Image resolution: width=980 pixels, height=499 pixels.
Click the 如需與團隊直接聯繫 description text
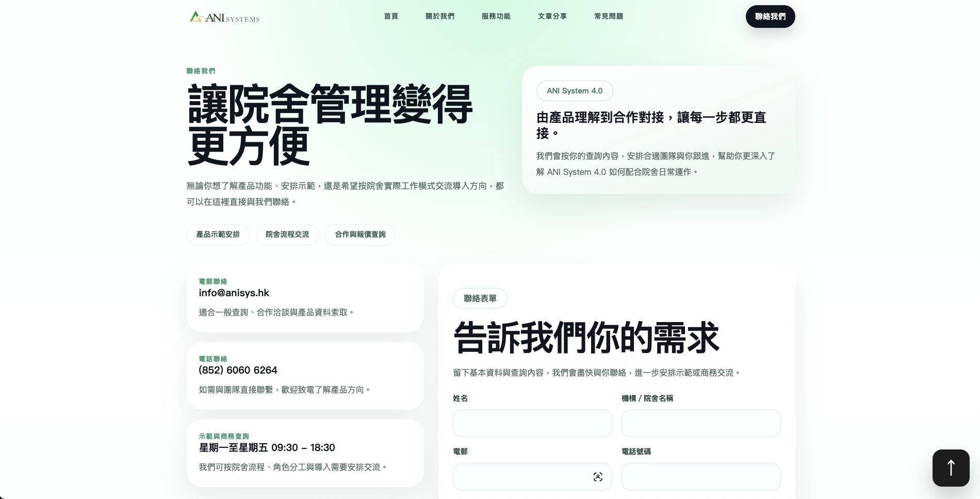click(285, 390)
